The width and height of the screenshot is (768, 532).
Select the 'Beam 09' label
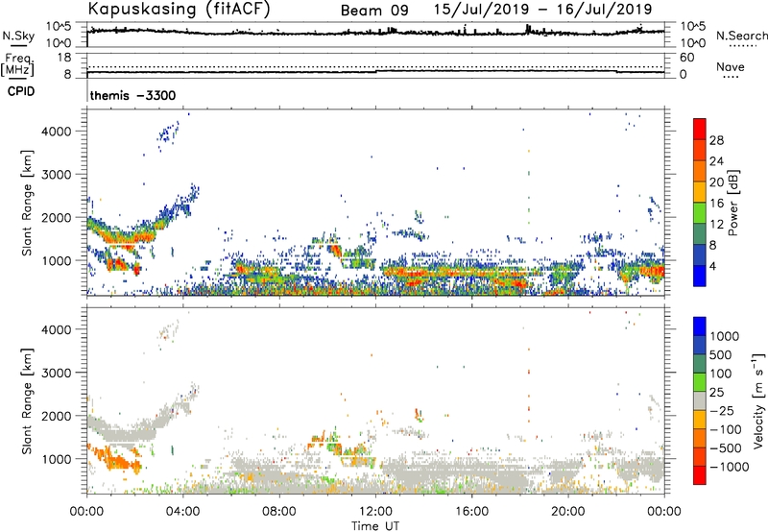tap(374, 11)
